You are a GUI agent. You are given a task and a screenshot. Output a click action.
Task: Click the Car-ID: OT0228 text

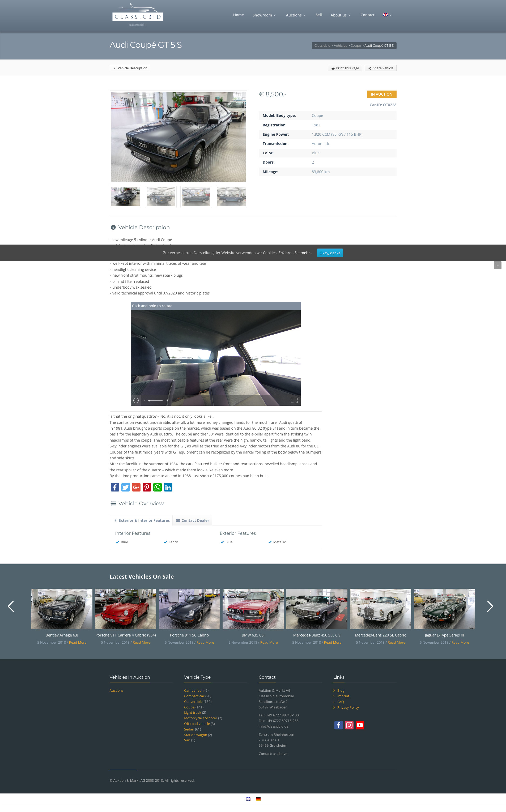click(x=383, y=105)
